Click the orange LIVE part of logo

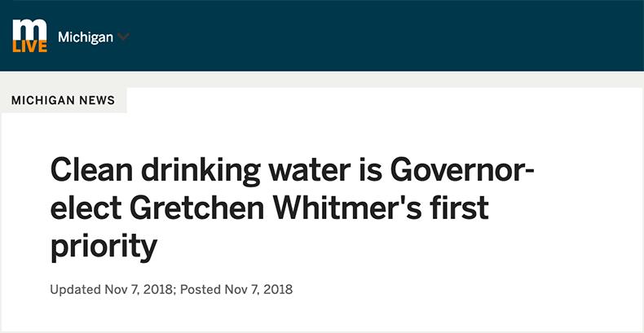[x=29, y=46]
